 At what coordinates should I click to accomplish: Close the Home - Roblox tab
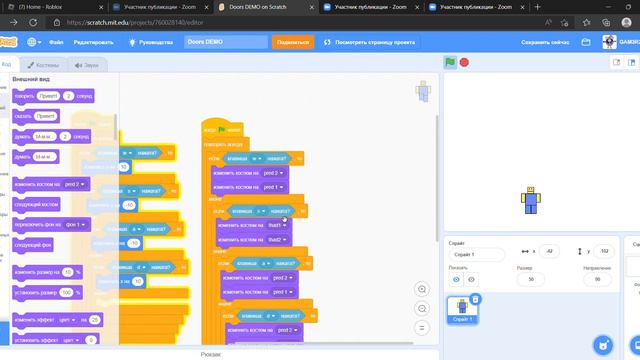(x=101, y=7)
